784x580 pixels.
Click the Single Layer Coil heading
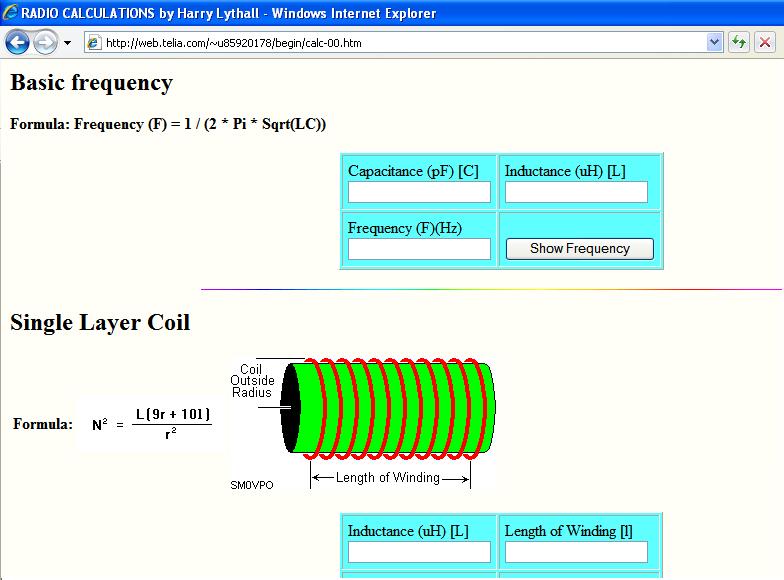pos(100,322)
